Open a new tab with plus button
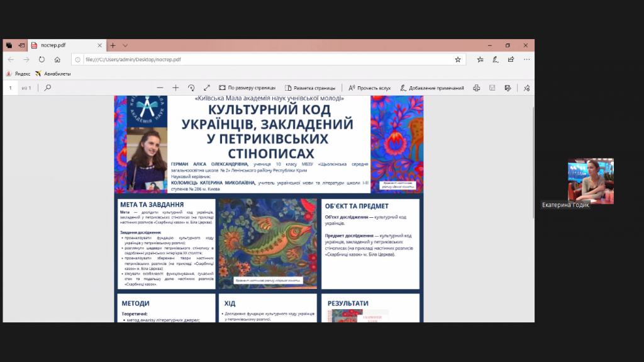Screen dimensions: 644x362 (x=113, y=45)
